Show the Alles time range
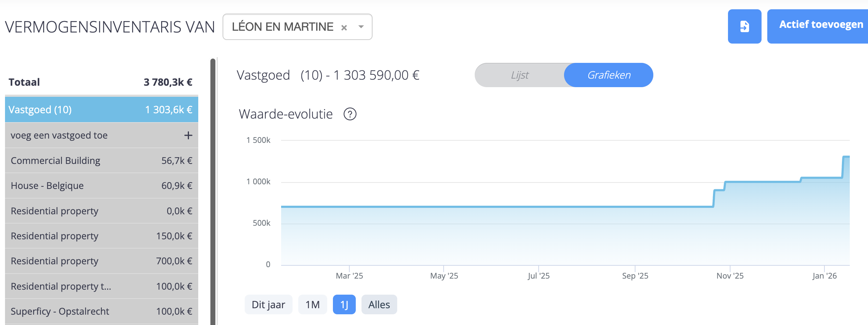The width and height of the screenshot is (868, 325). pos(379,305)
